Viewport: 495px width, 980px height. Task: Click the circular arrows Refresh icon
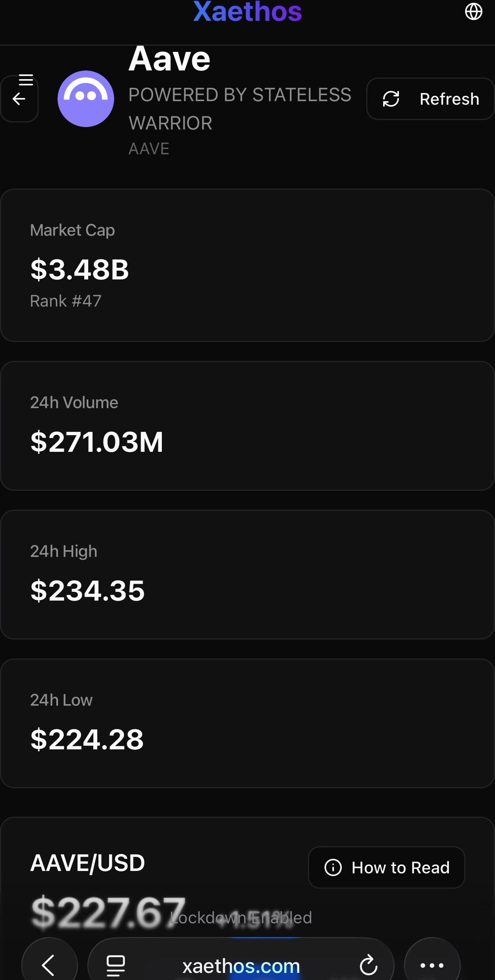point(391,99)
